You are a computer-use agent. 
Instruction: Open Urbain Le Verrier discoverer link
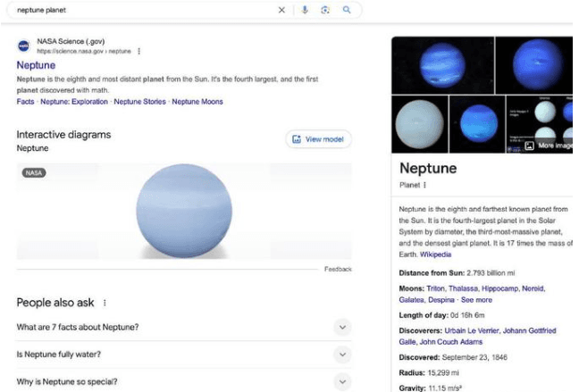[472, 330]
